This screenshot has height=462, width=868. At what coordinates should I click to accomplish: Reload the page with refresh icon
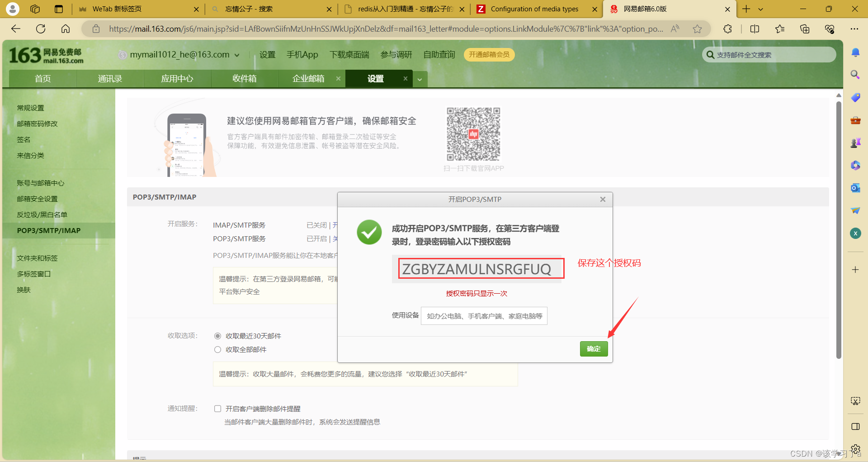click(41, 29)
